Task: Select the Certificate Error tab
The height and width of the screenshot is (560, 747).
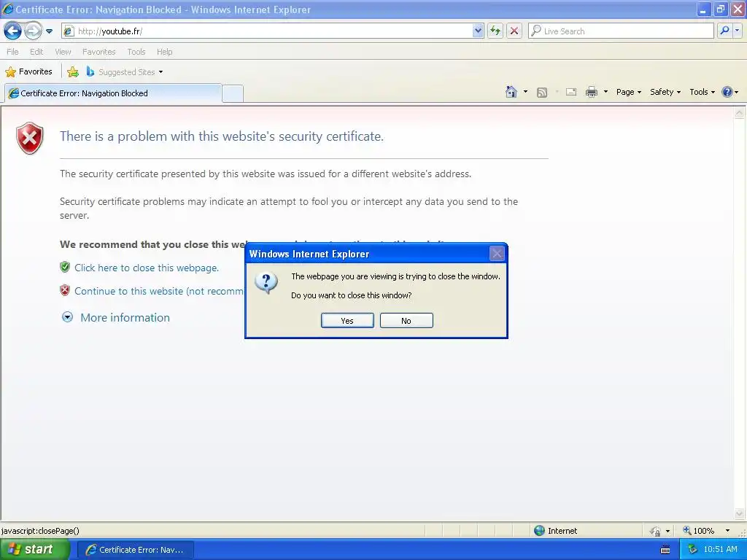Action: click(x=113, y=93)
